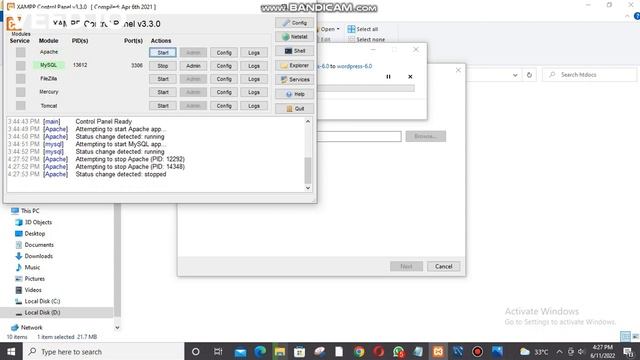Open Microsoft Store from taskbar
Viewport: 640px width, 360px height.
(x=299, y=351)
